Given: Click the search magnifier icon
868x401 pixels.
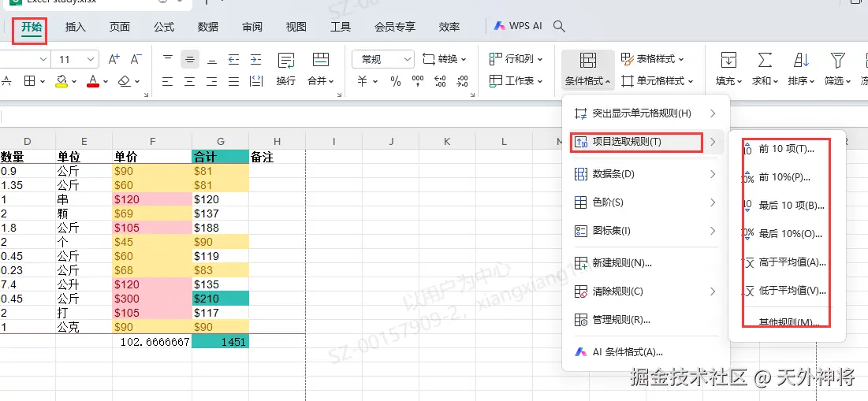Looking at the screenshot, I should pyautogui.click(x=559, y=26).
